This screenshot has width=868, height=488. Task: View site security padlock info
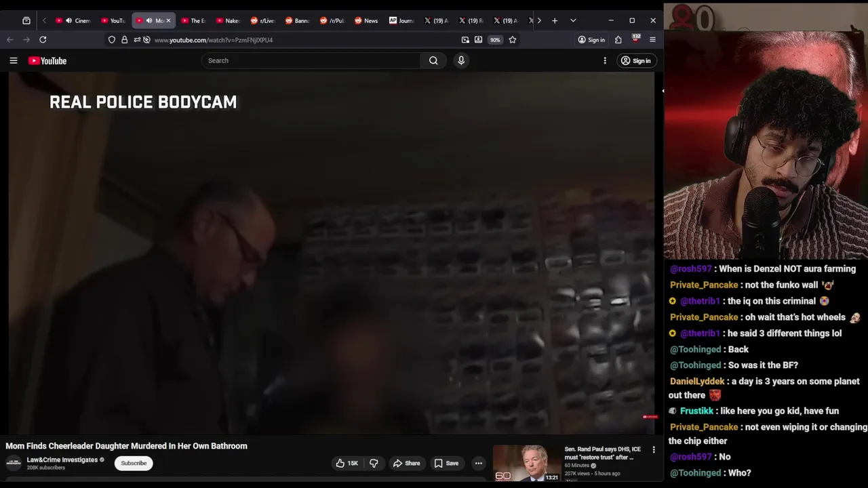[124, 40]
